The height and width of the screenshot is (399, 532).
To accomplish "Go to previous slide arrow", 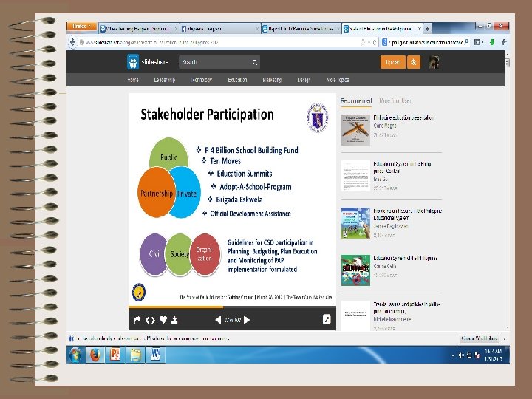I will pos(218,320).
